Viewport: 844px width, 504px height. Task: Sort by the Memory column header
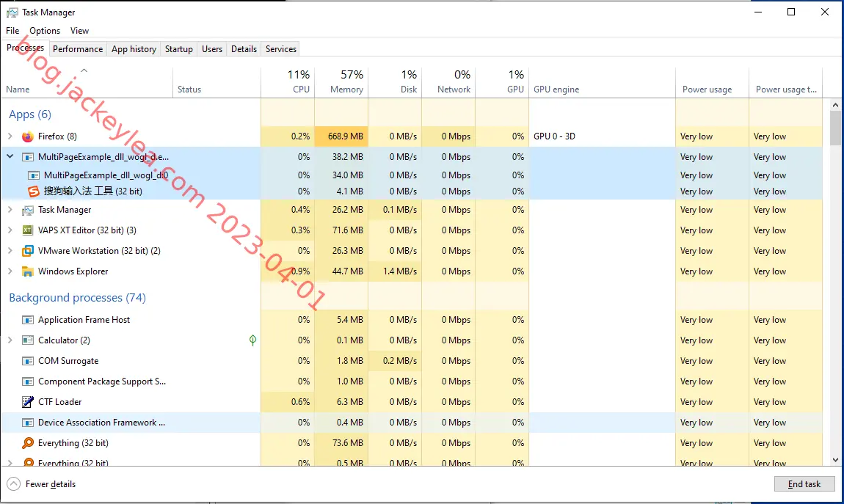pos(341,83)
